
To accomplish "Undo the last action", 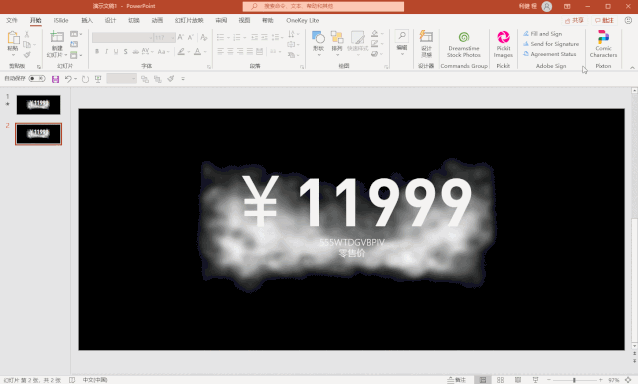I will tap(68, 79).
